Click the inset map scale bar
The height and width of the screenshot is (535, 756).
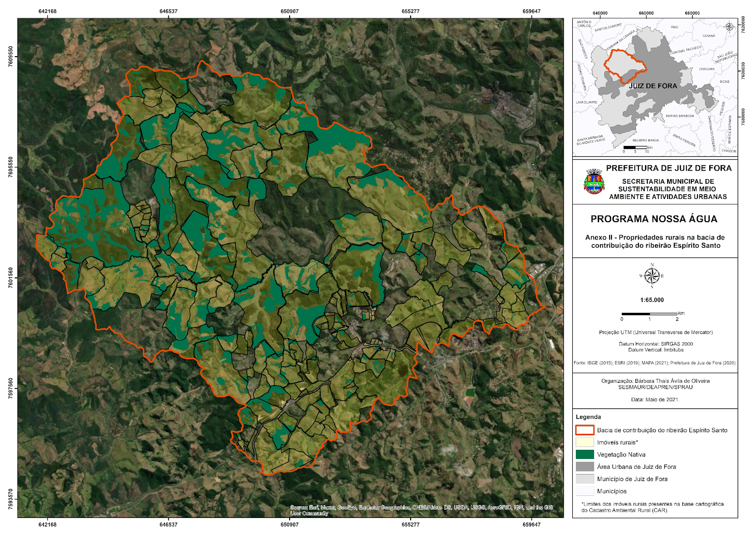[636, 147]
